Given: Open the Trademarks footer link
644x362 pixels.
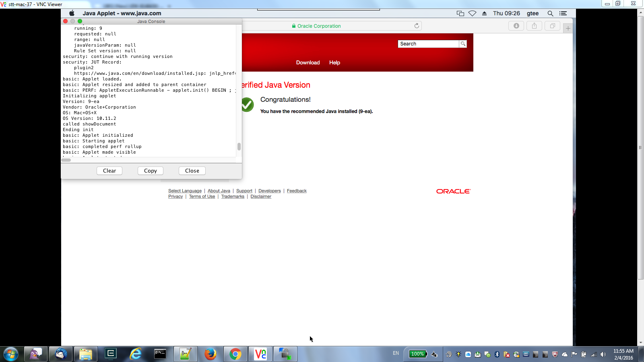Looking at the screenshot, I should point(233,197).
